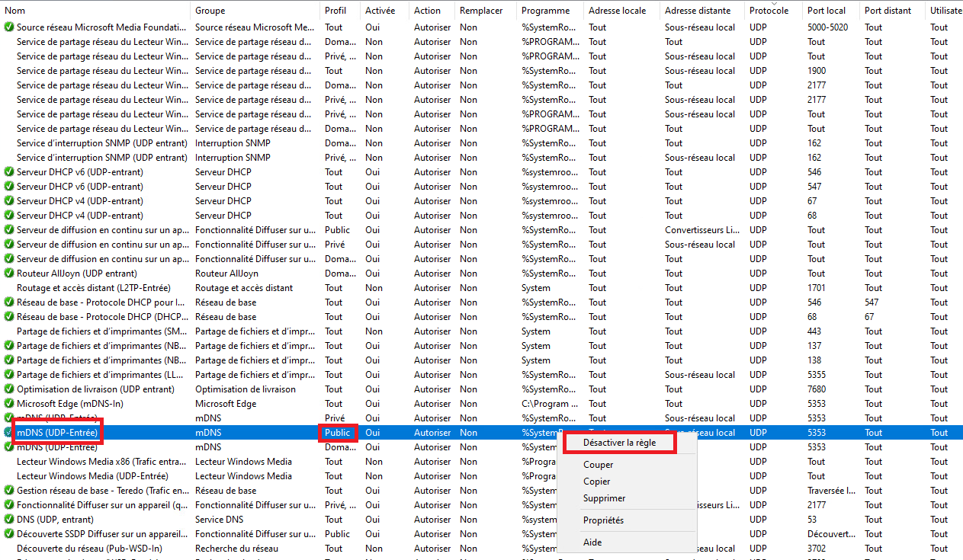963x560 pixels.
Task: Click green check icon of Source réseau Microsoft Media Foundation
Action: click(9, 27)
